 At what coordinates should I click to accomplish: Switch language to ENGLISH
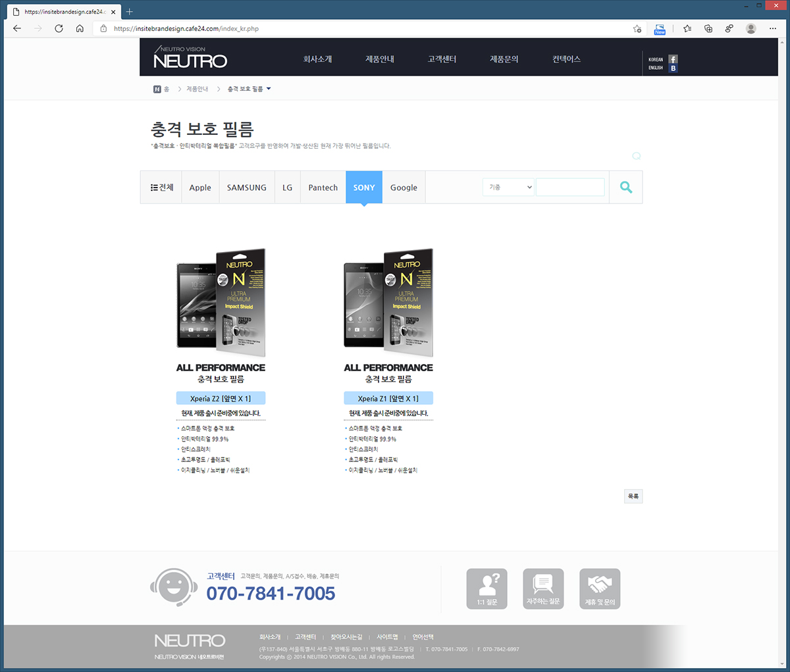[655, 68]
